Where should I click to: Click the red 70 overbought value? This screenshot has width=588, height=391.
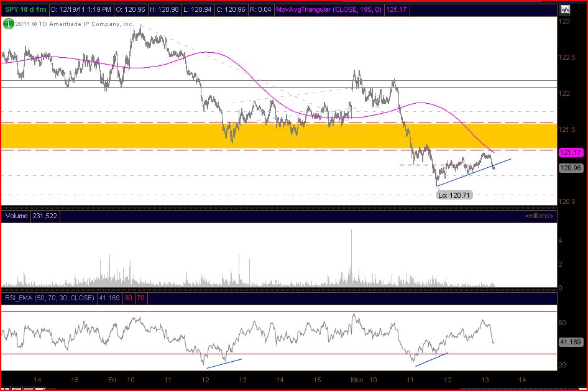coord(140,298)
